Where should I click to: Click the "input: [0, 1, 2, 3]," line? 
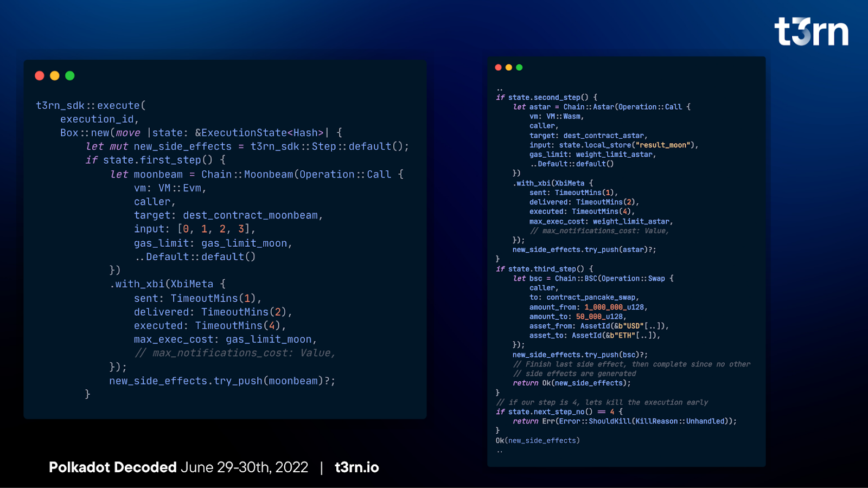coord(195,229)
